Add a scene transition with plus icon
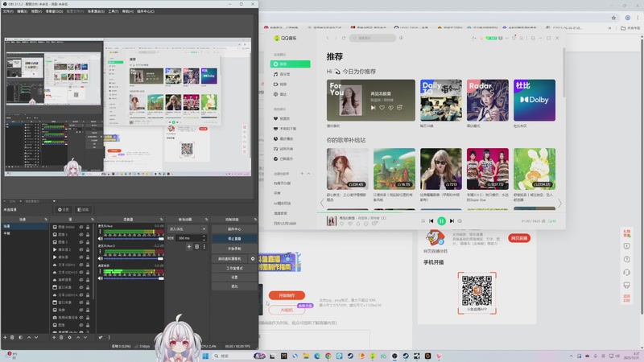This screenshot has height=362, width=644. 189,247
